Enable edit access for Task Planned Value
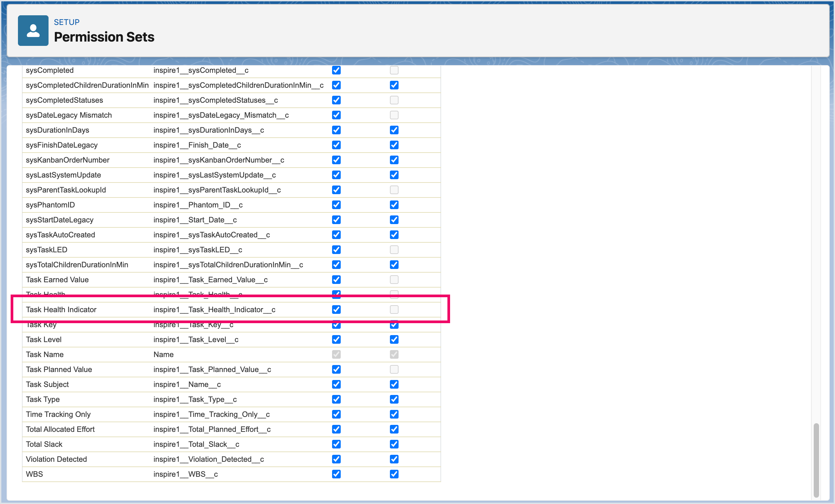Image resolution: width=835 pixels, height=504 pixels. tap(394, 369)
